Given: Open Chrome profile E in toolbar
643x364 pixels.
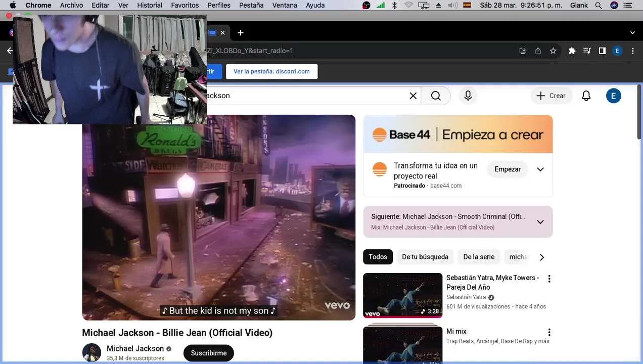Looking at the screenshot, I should pyautogui.click(x=617, y=51).
